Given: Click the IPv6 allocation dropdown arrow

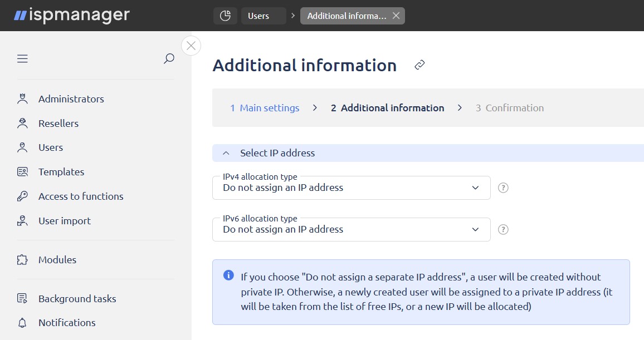Looking at the screenshot, I should pyautogui.click(x=475, y=230).
